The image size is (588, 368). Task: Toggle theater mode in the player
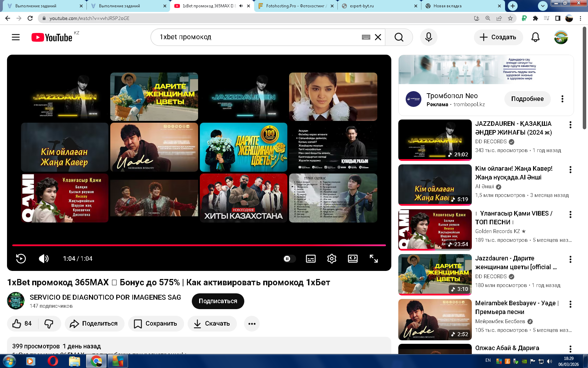[x=353, y=259]
